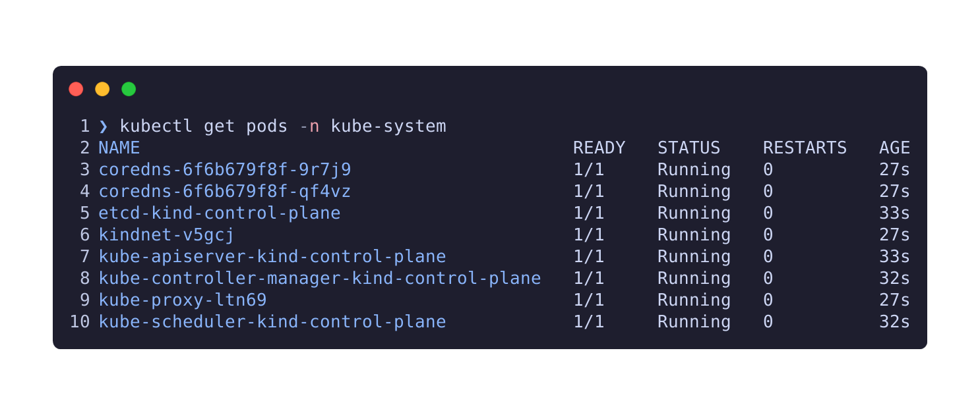
Task: Click the etcd-kind-control-plane pod name
Action: pyautogui.click(x=220, y=213)
